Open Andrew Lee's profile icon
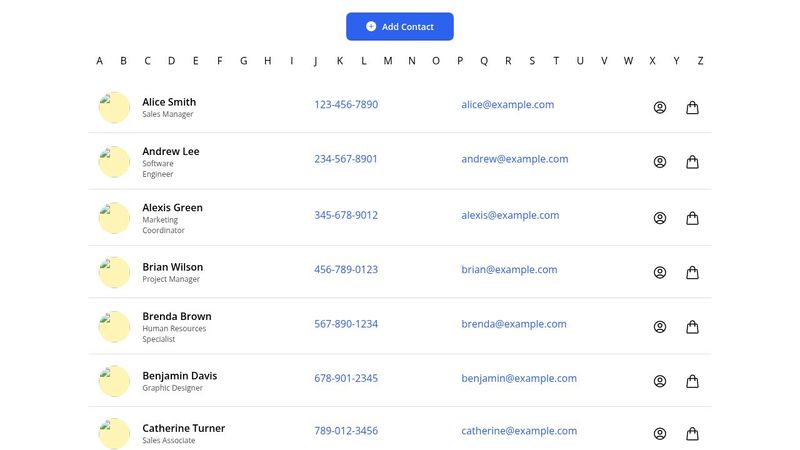This screenshot has height=450, width=800. (x=660, y=162)
